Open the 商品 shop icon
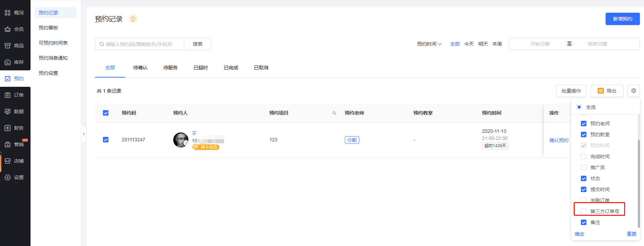644x246 pixels. pyautogui.click(x=8, y=46)
